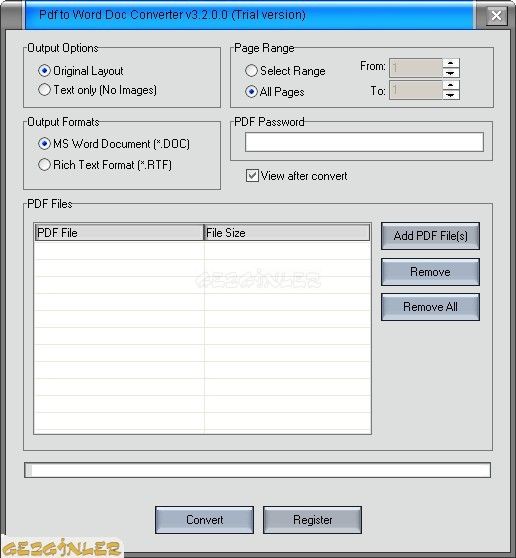Toggle the View after convert checkbox

pyautogui.click(x=252, y=176)
